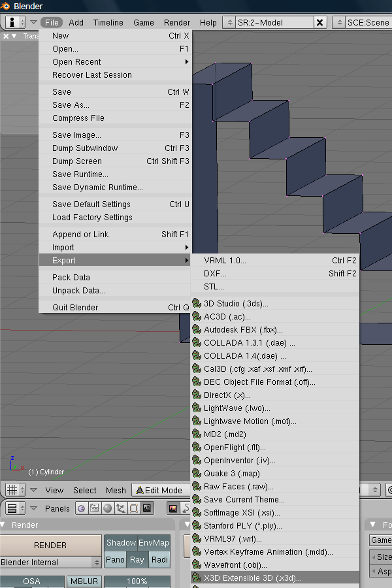
Task: Click the 3D View window type grid icon
Action: click(15, 490)
